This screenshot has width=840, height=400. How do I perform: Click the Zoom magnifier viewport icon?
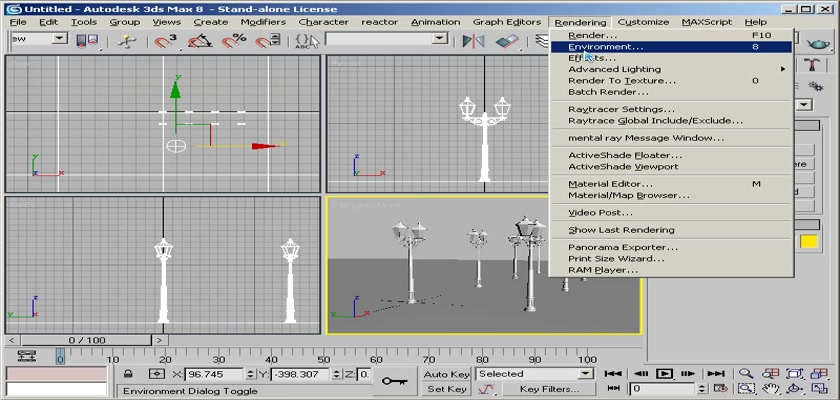[x=746, y=374]
